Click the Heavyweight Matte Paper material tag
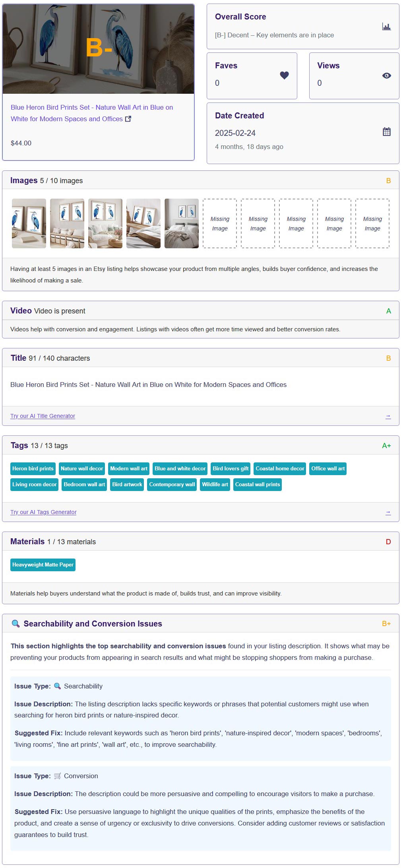 tap(43, 564)
